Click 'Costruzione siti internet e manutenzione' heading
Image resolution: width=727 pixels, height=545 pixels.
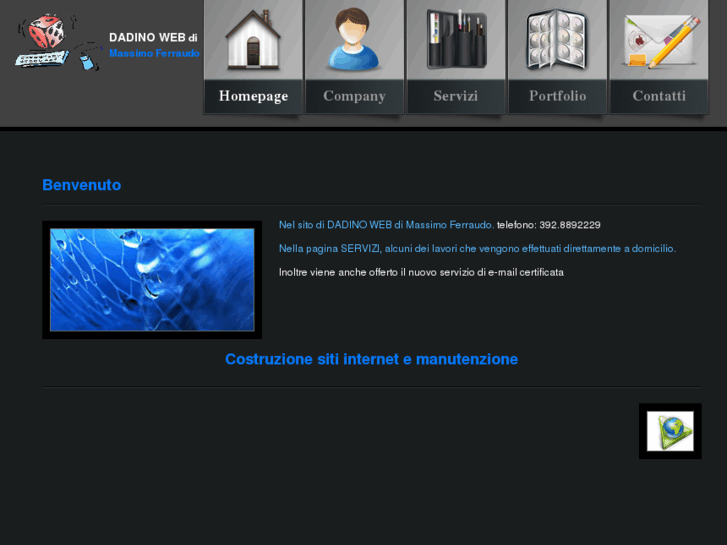(x=371, y=359)
